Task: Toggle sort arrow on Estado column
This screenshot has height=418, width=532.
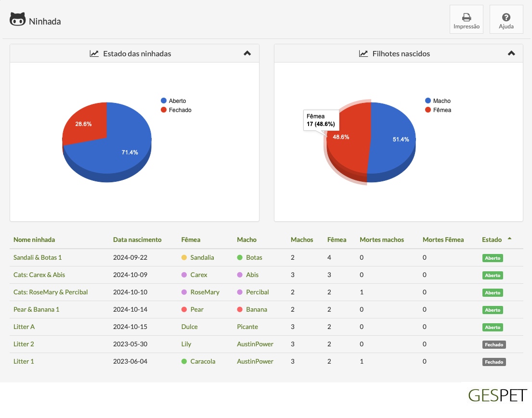Action: point(509,239)
